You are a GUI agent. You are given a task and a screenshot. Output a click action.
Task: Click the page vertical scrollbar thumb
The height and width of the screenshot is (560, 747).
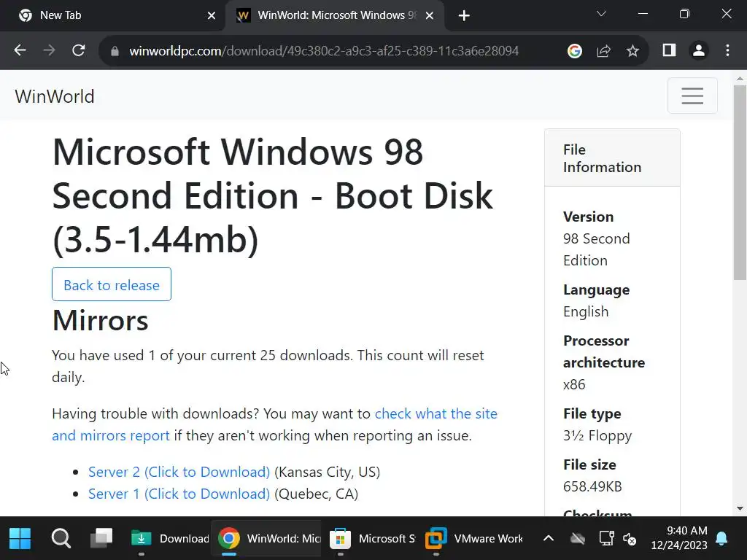(x=740, y=182)
